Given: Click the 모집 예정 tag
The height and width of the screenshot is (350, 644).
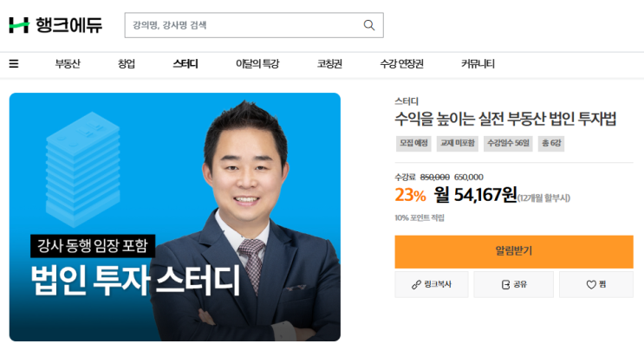Looking at the screenshot, I should pyautogui.click(x=413, y=143).
